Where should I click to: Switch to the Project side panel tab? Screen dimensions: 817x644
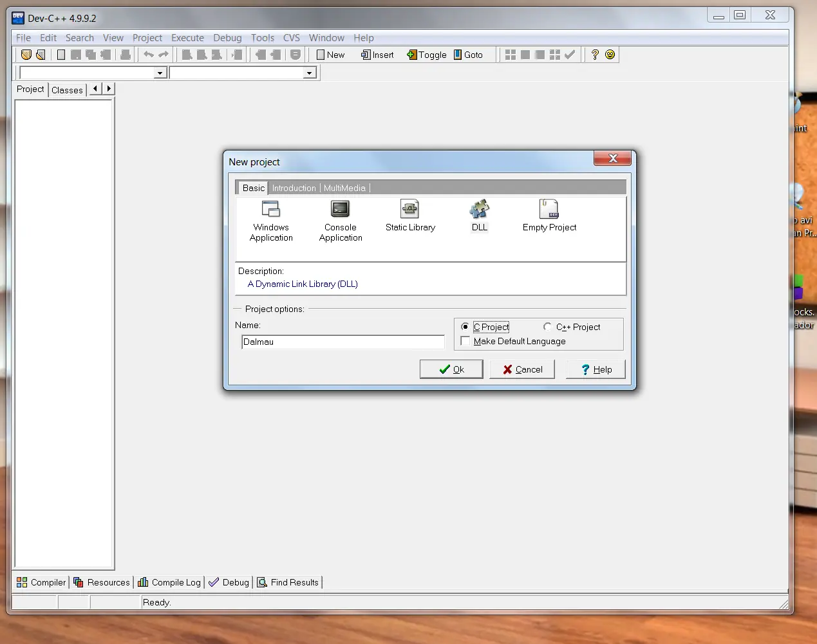[31, 89]
